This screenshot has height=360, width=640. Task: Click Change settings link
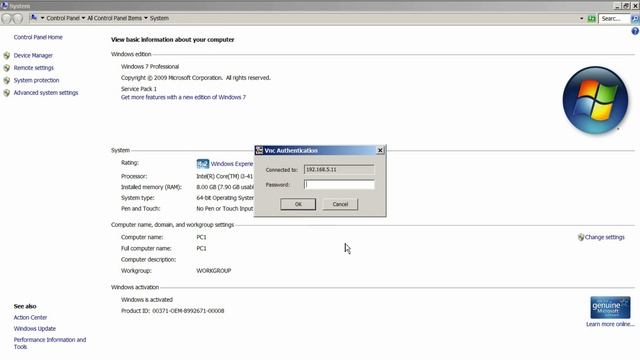[604, 237]
